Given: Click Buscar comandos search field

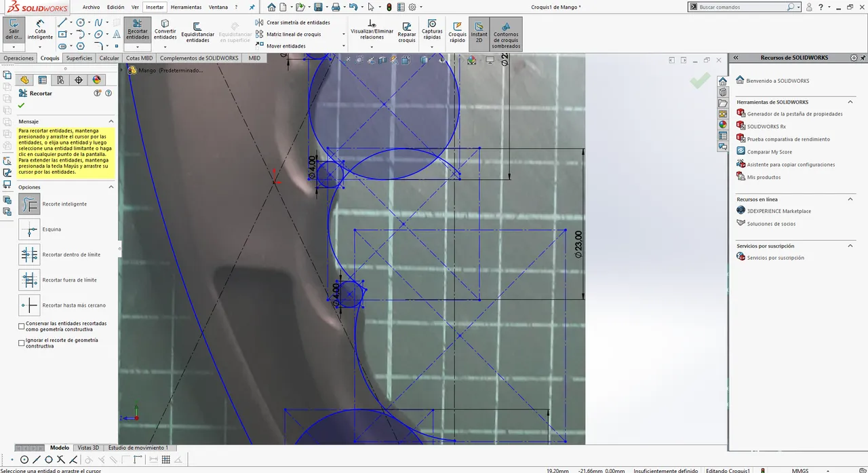Looking at the screenshot, I should [x=744, y=7].
